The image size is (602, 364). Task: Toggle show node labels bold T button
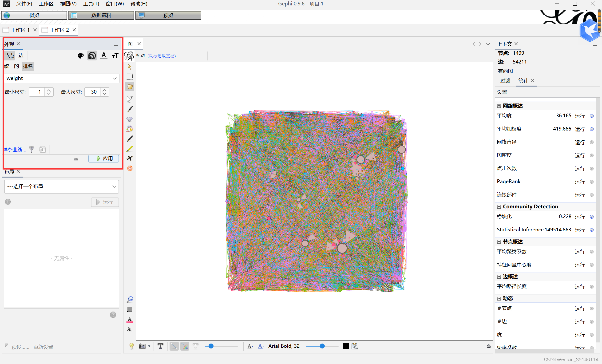pyautogui.click(x=161, y=346)
